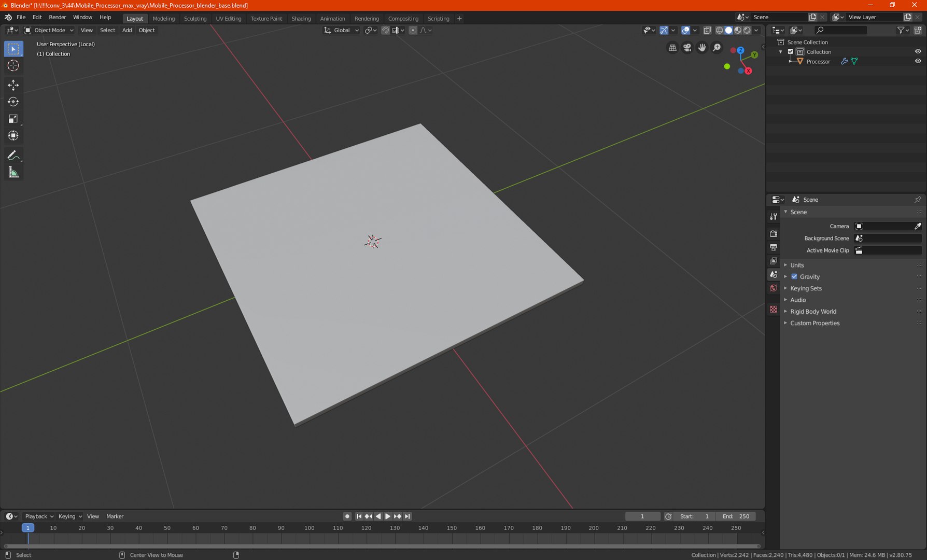Click the Keying button in timeline

(x=70, y=516)
